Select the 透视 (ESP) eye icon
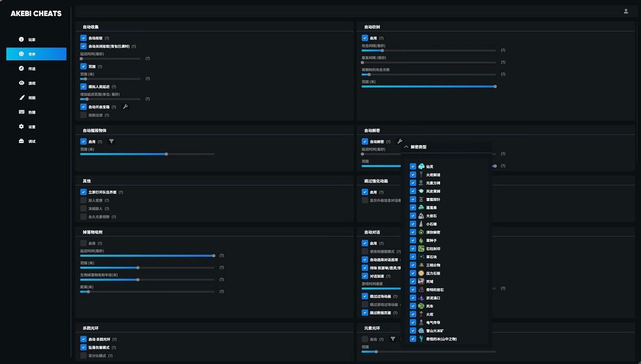 coord(21,83)
